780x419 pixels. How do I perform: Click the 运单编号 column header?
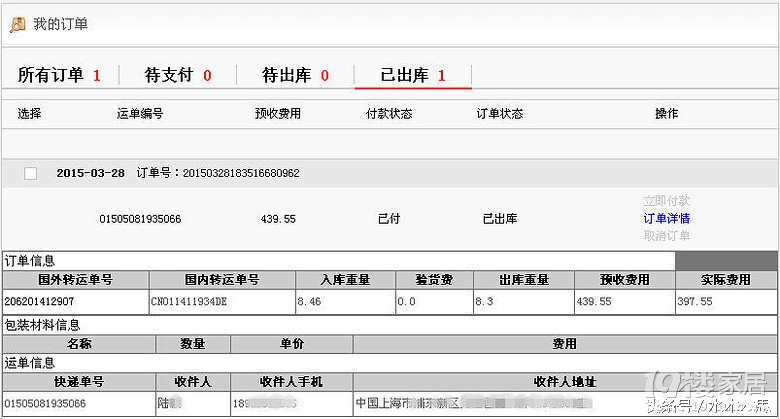[140, 114]
